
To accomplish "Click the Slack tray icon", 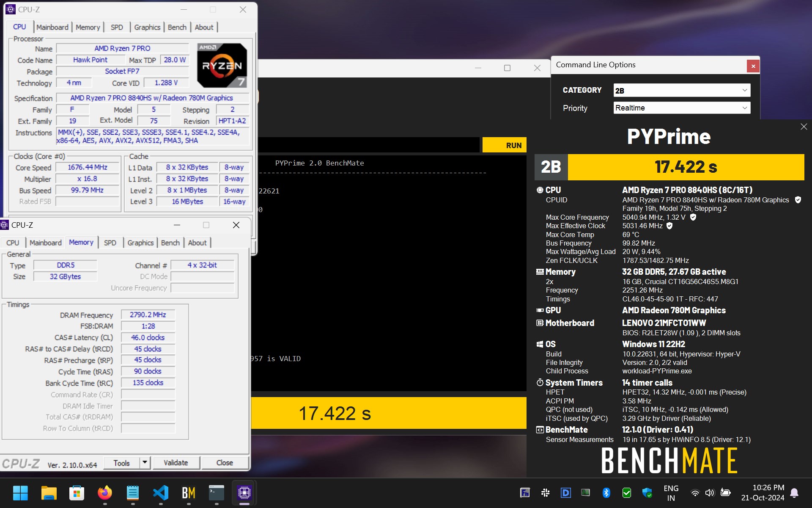I will 546,493.
